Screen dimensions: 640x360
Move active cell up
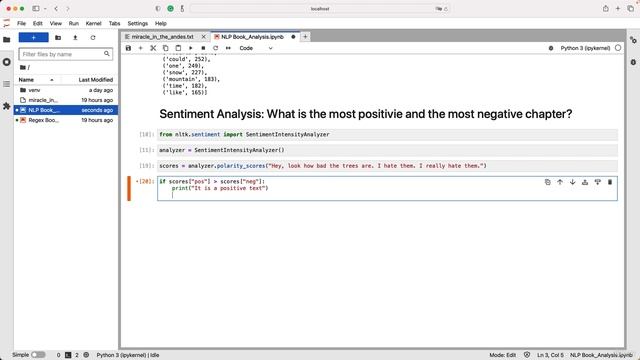click(560, 182)
